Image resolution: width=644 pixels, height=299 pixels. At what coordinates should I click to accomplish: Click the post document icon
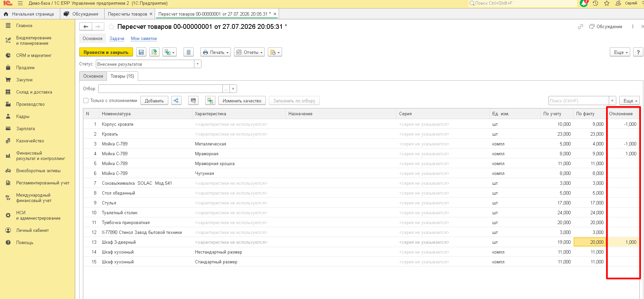click(x=154, y=52)
